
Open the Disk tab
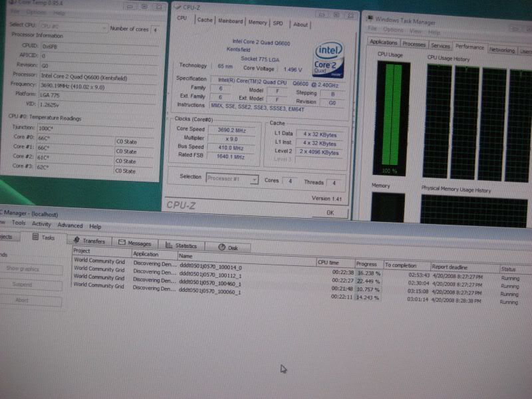click(228, 247)
